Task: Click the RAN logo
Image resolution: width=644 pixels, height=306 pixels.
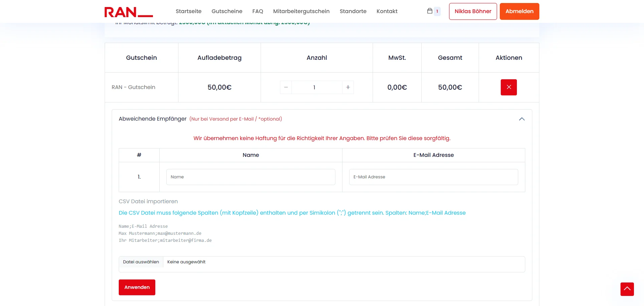Action: (128, 12)
